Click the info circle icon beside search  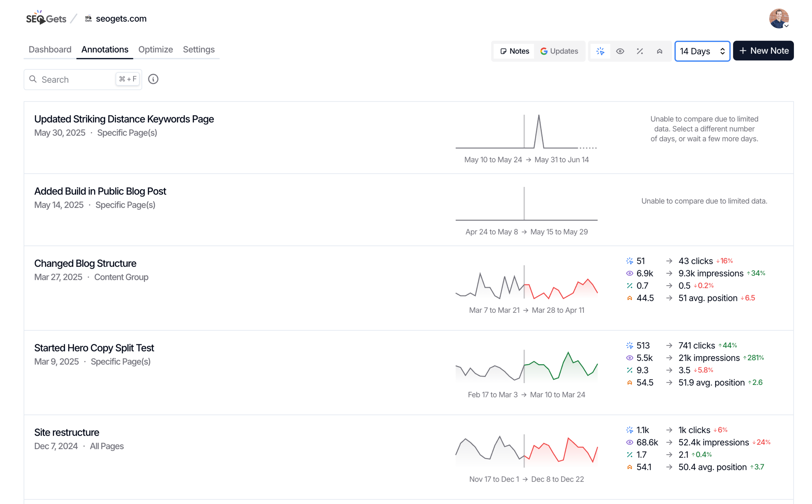[153, 79]
